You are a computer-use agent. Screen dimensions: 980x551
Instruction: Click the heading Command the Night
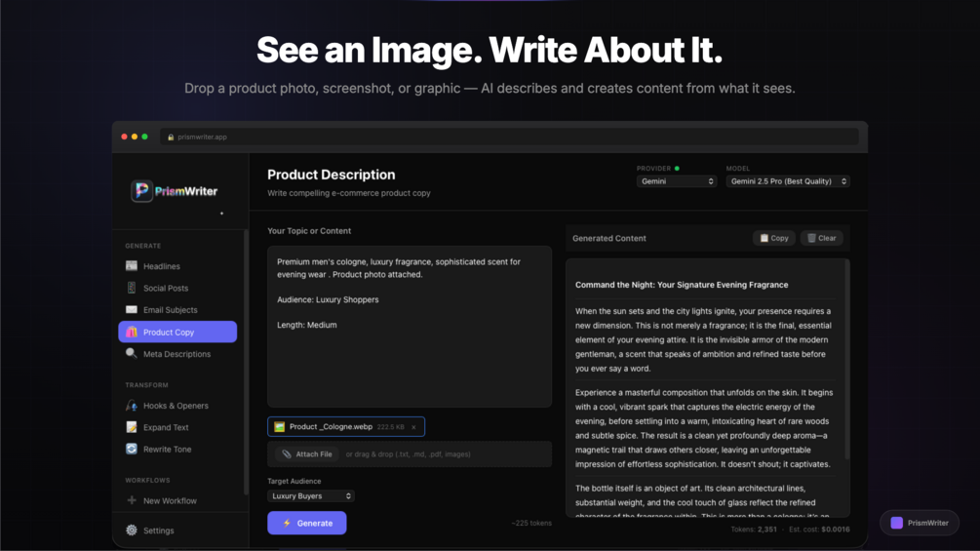point(682,284)
